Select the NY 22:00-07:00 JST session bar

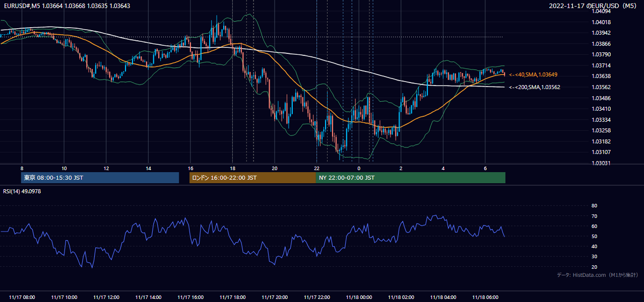[411, 178]
